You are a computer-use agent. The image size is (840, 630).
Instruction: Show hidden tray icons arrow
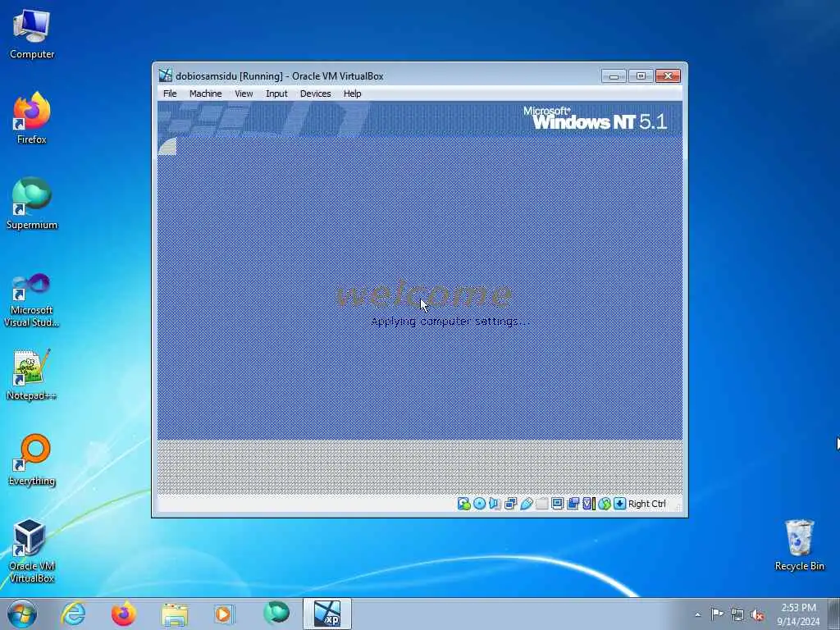(x=697, y=614)
